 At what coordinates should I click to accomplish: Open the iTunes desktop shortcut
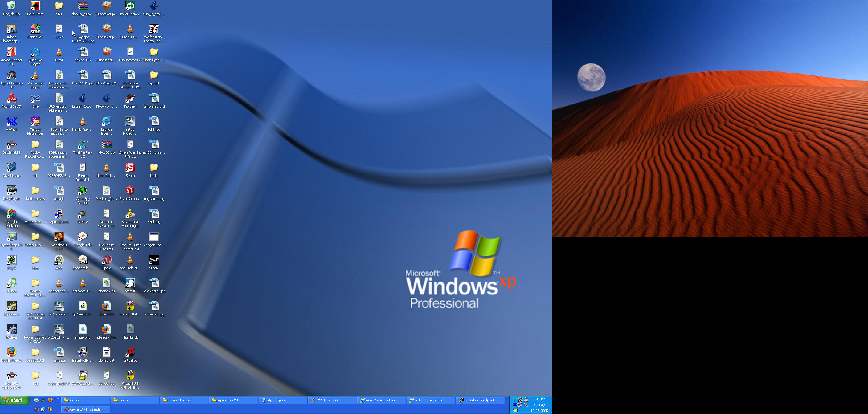(x=11, y=286)
